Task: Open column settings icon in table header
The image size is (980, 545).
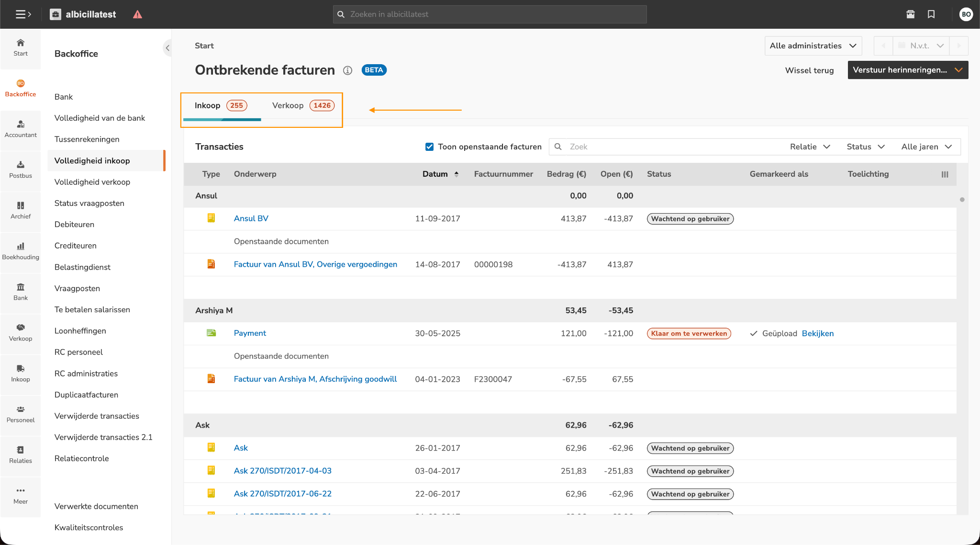Action: pyautogui.click(x=945, y=174)
